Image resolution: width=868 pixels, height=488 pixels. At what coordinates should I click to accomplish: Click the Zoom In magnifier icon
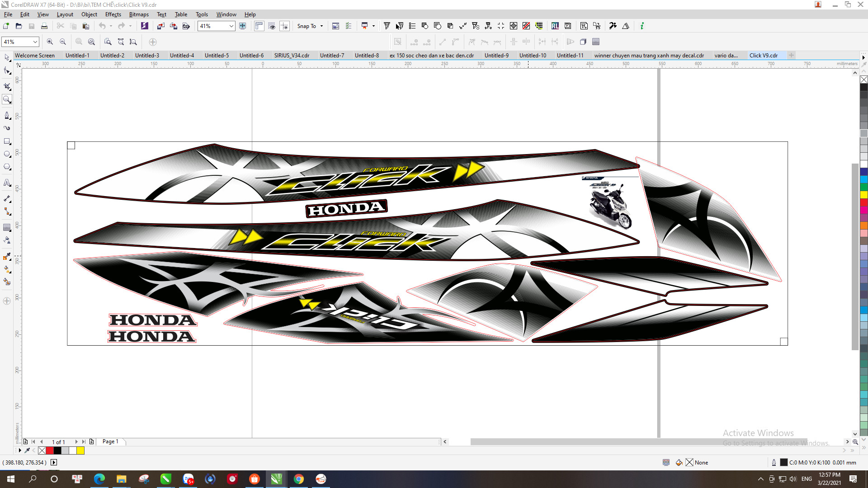50,42
